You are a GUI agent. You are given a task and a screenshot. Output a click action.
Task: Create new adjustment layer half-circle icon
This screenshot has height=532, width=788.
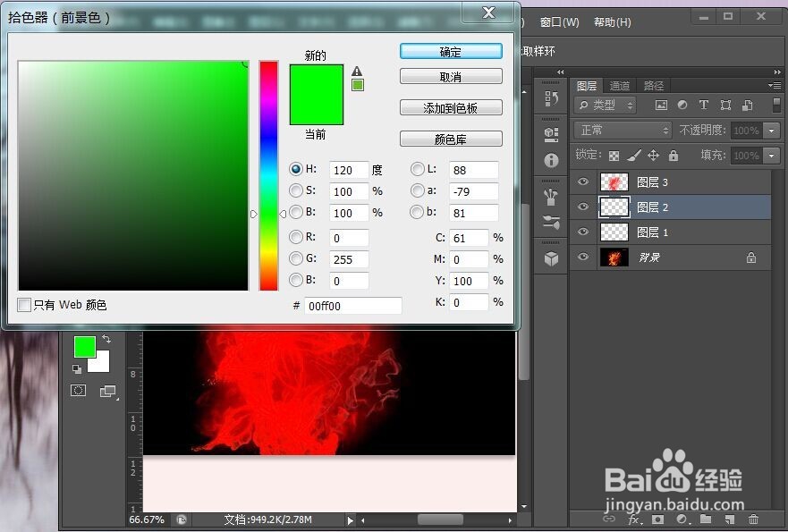(682, 519)
